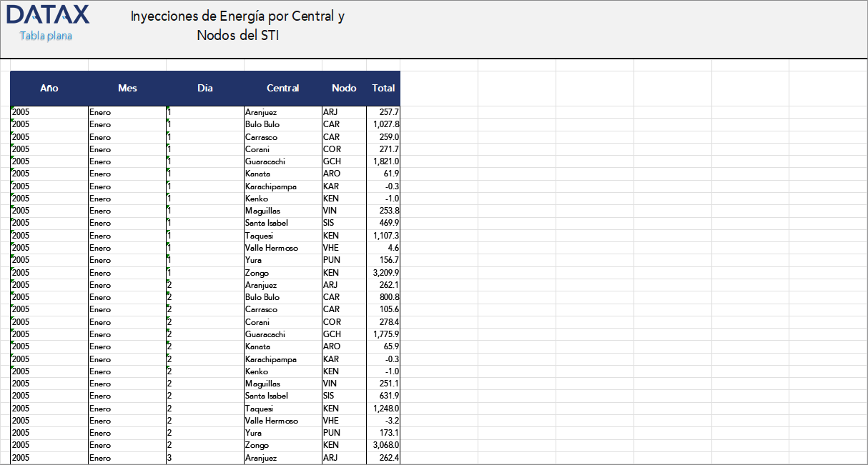Open the Tabla plana link

(x=45, y=35)
